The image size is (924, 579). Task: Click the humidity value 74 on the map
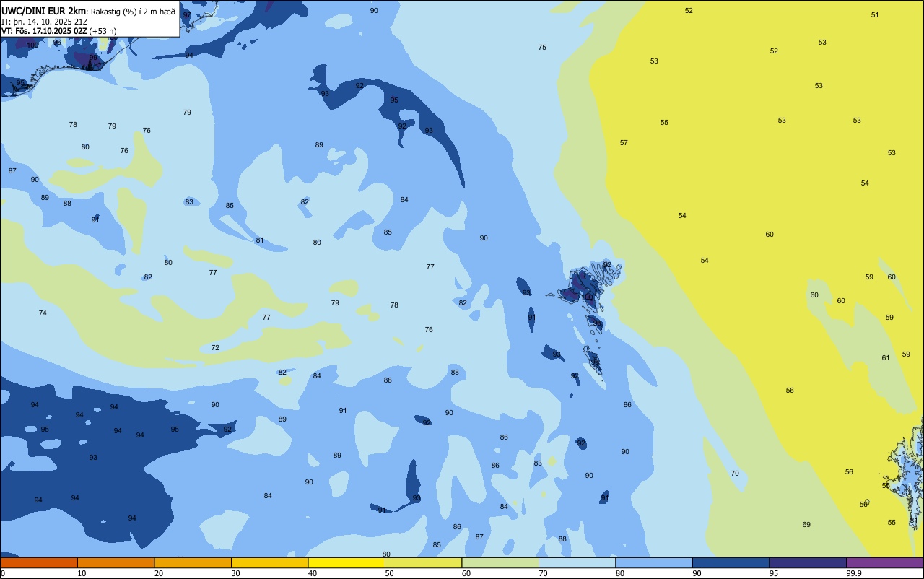(x=43, y=313)
